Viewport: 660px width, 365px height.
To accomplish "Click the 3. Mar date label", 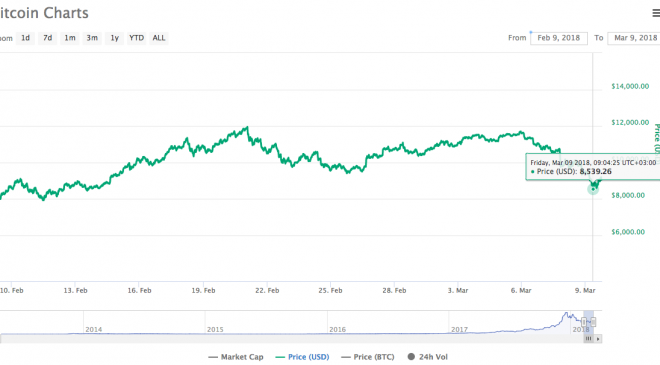I will (x=458, y=290).
